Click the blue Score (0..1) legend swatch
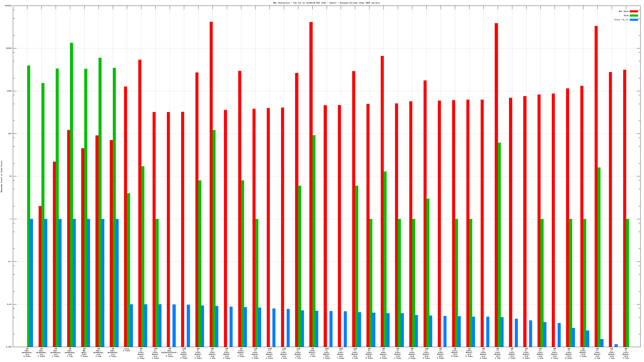Image resolution: width=644 pixels, height=362 pixels. click(x=634, y=20)
